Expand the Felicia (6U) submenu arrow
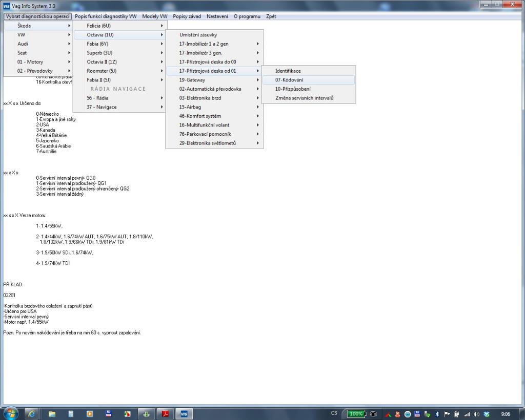This screenshot has width=525, height=420. coord(161,26)
